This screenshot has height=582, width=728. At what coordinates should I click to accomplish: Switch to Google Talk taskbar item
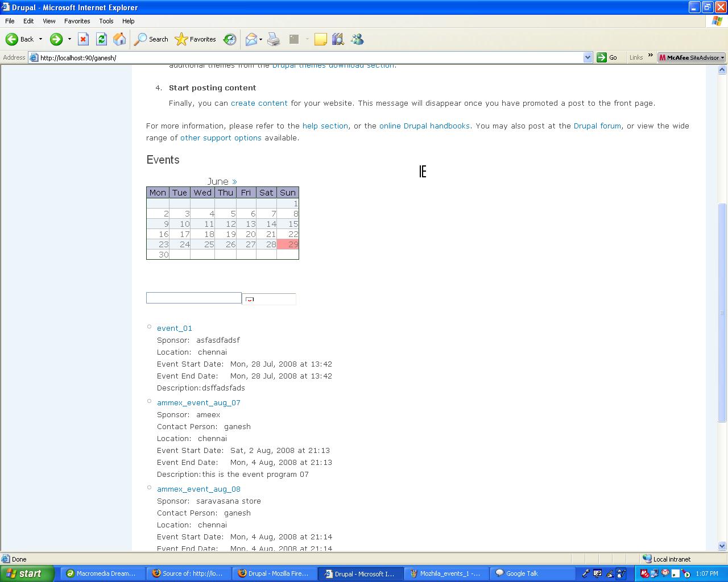531,573
